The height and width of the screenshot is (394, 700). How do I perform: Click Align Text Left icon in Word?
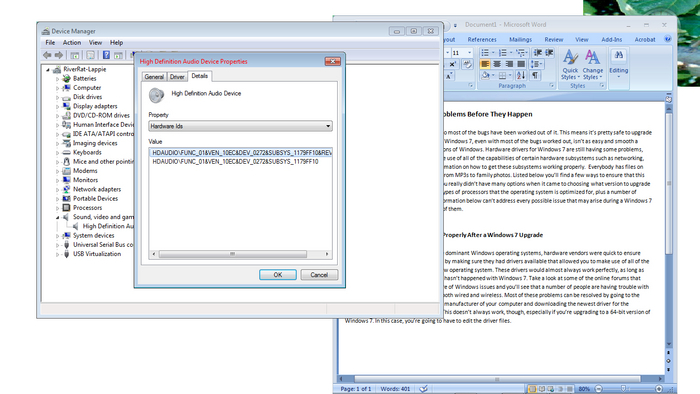point(485,64)
